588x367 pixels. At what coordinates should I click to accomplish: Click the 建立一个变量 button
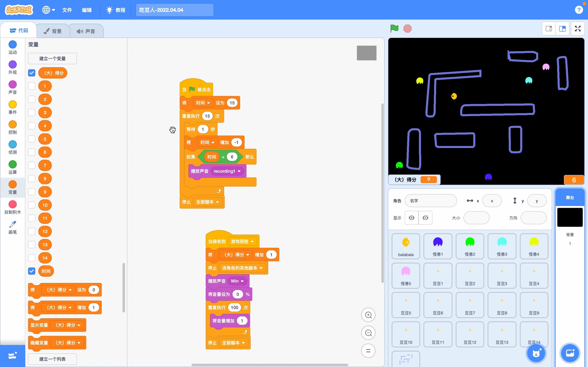coord(52,59)
